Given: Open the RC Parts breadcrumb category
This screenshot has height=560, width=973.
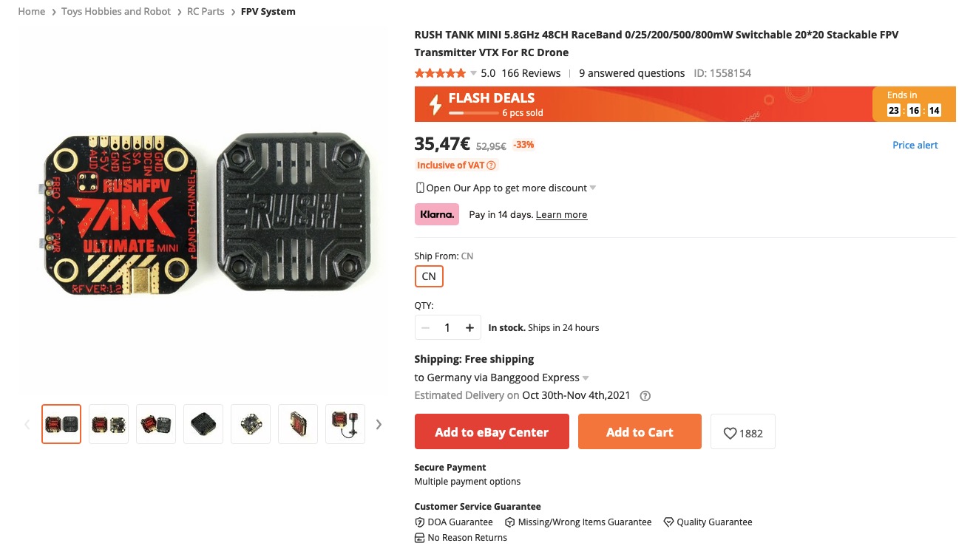Looking at the screenshot, I should [206, 11].
